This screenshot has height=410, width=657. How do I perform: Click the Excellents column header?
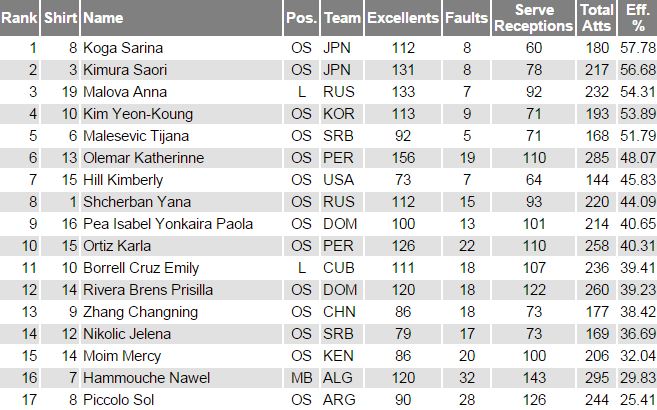[403, 18]
